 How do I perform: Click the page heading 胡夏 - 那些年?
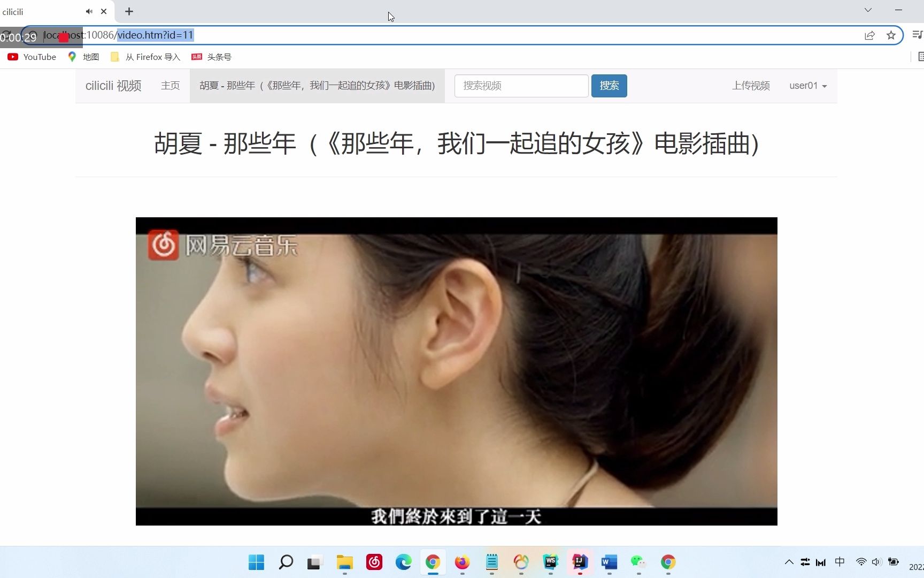pos(456,143)
